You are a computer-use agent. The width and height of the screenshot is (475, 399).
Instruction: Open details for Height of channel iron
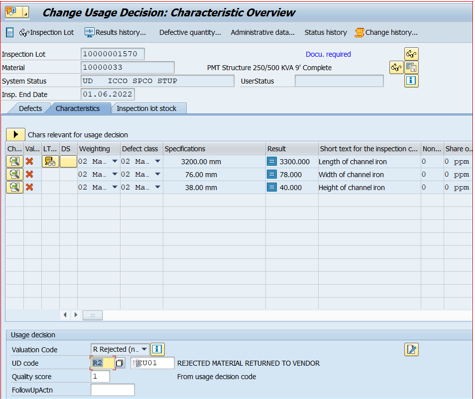15,187
